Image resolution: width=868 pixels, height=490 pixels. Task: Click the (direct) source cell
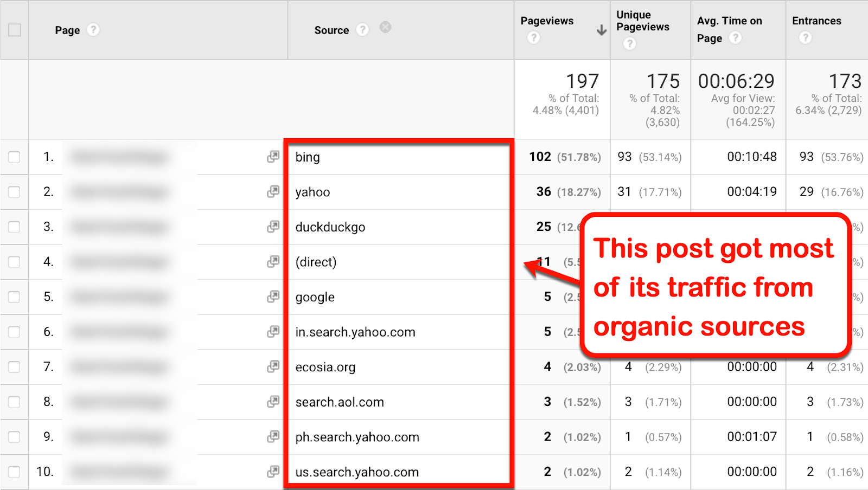tap(401, 262)
